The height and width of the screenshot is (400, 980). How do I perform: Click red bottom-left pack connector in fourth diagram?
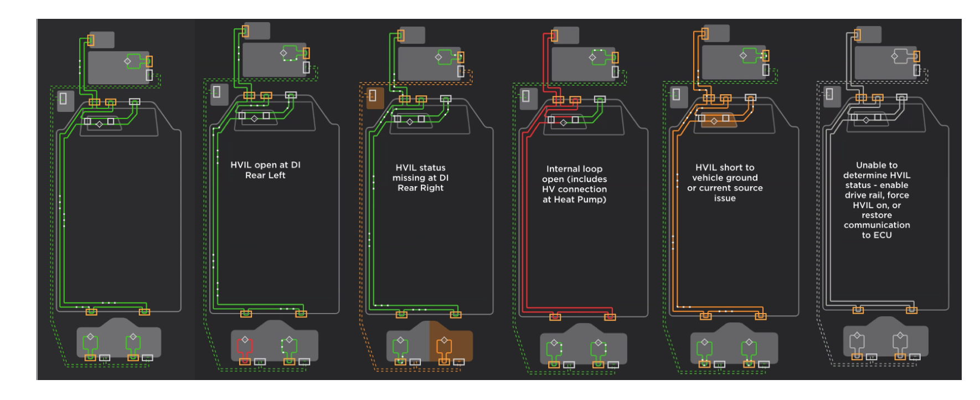555,317
